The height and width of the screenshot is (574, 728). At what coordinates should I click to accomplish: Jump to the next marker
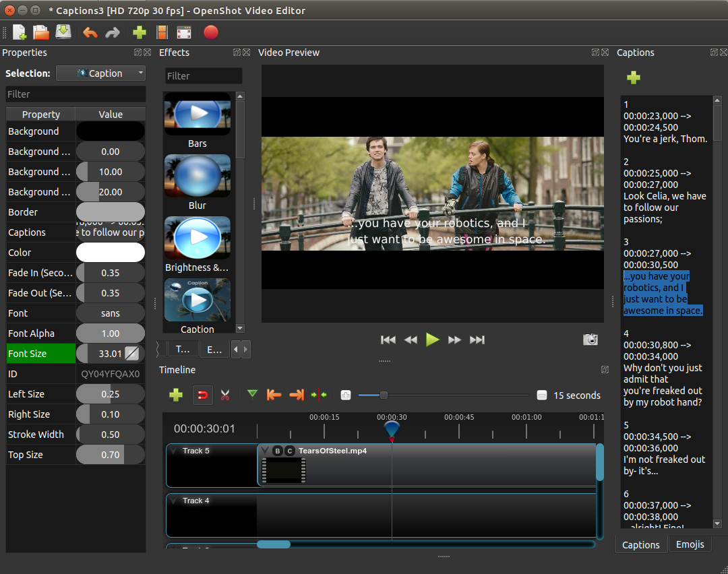297,395
